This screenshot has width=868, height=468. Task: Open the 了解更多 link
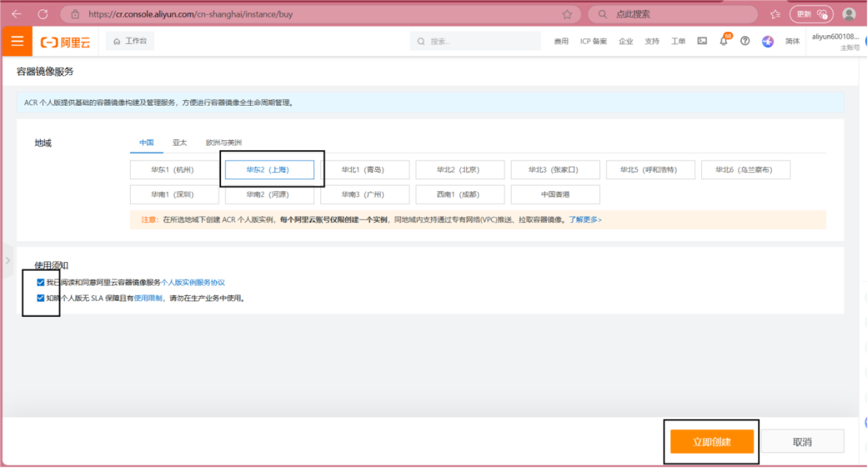pyautogui.click(x=585, y=220)
